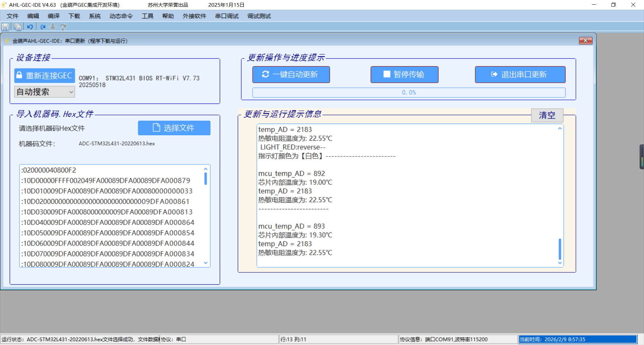Click the Save All toolbar icon
This screenshot has height=345, width=644.
pyautogui.click(x=18, y=27)
